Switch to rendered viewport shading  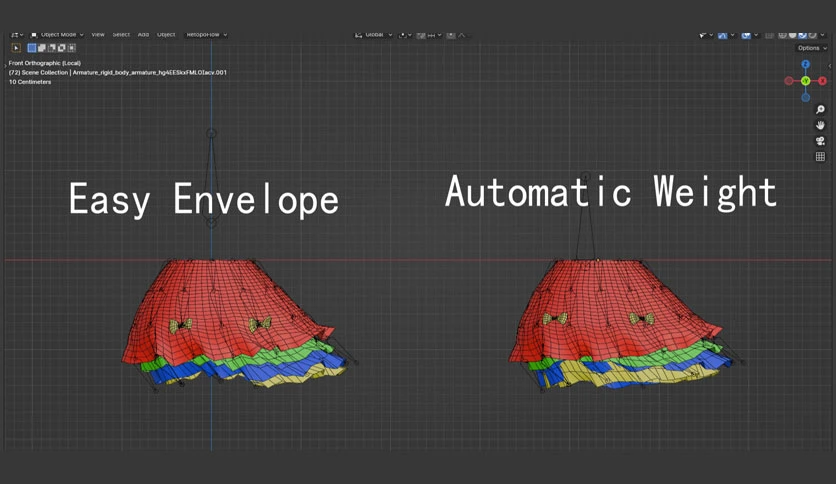pos(813,35)
